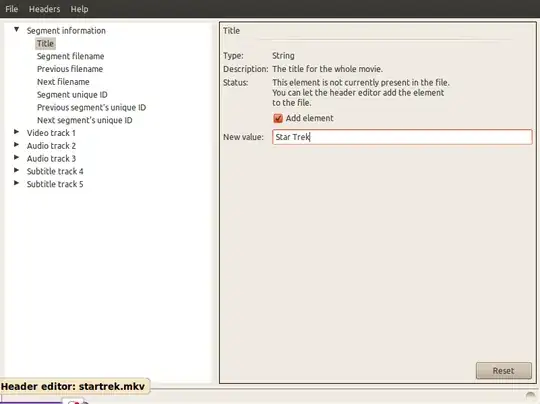Screen dimensions: 540x404
Task: Open the File menu
Action: pyautogui.click(x=12, y=9)
